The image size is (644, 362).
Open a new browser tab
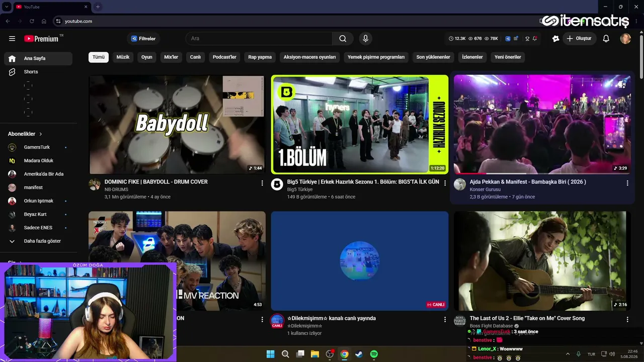pyautogui.click(x=98, y=7)
